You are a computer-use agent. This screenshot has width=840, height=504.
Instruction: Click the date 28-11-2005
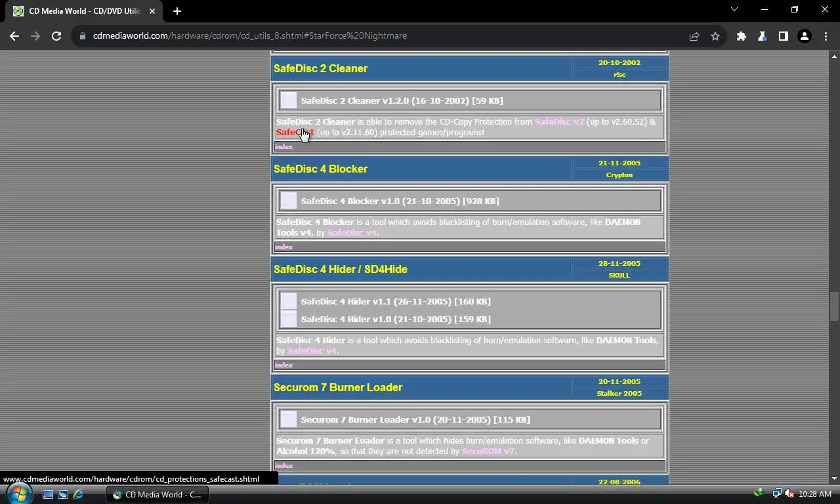[x=619, y=263]
